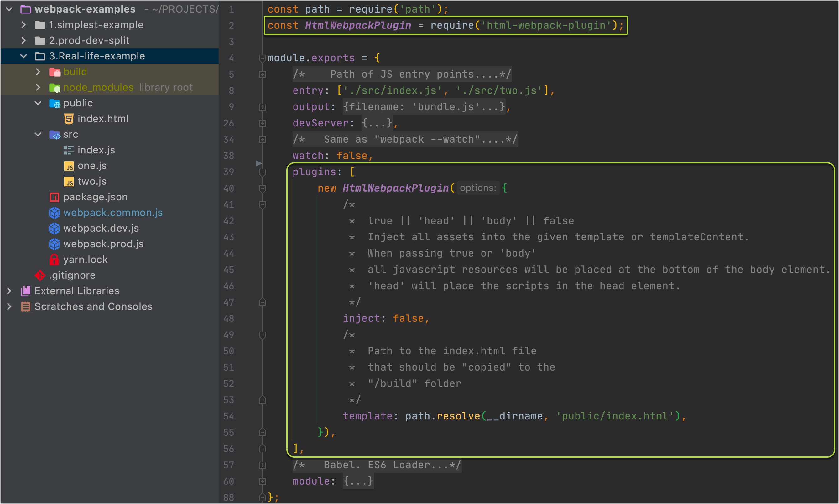This screenshot has width=839, height=504.
Task: Collapse the plugins block on line 39
Action: tap(262, 172)
